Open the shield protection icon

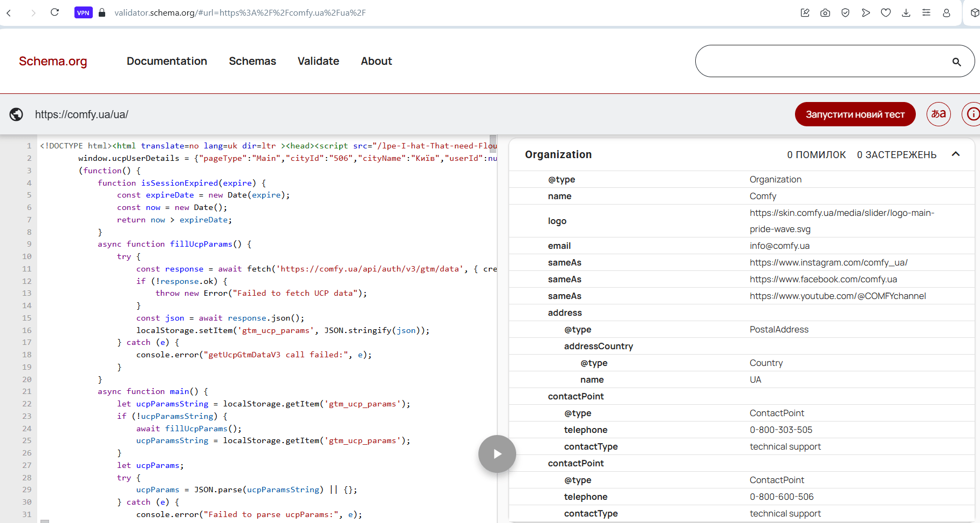tap(845, 12)
